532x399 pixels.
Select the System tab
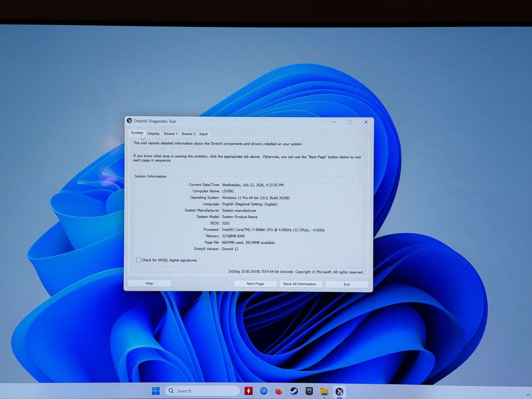tap(137, 133)
